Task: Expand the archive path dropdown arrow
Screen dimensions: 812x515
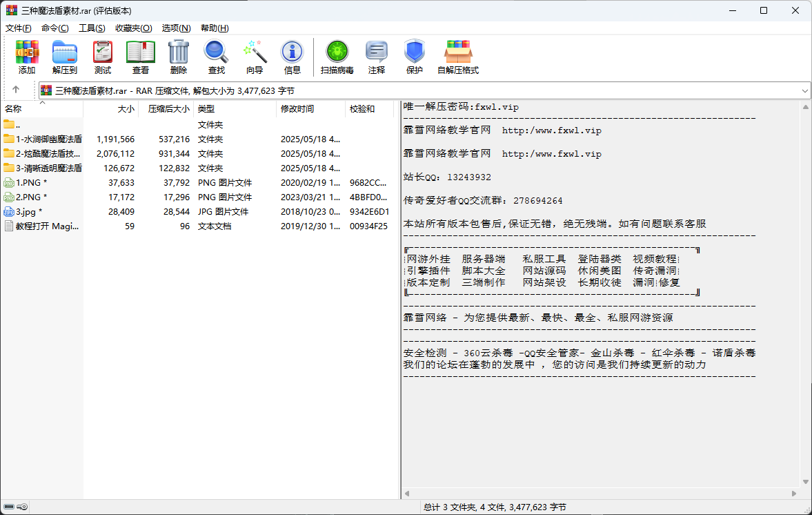Action: click(804, 90)
